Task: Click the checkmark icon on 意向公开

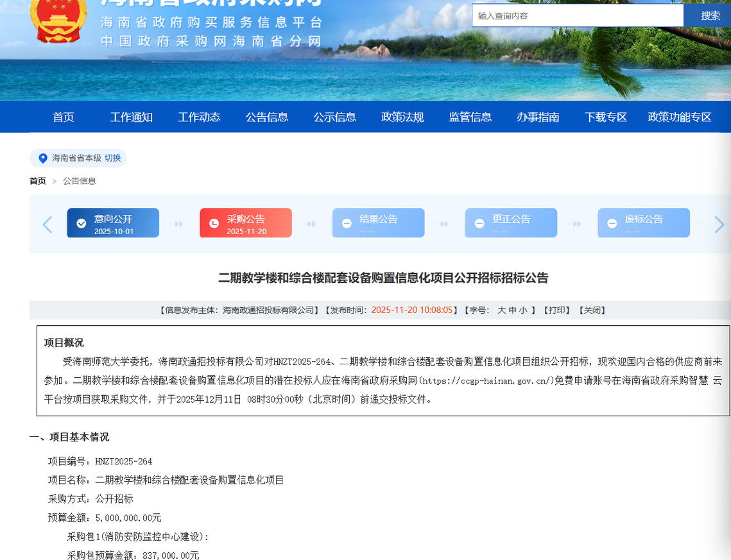Action: (x=82, y=223)
